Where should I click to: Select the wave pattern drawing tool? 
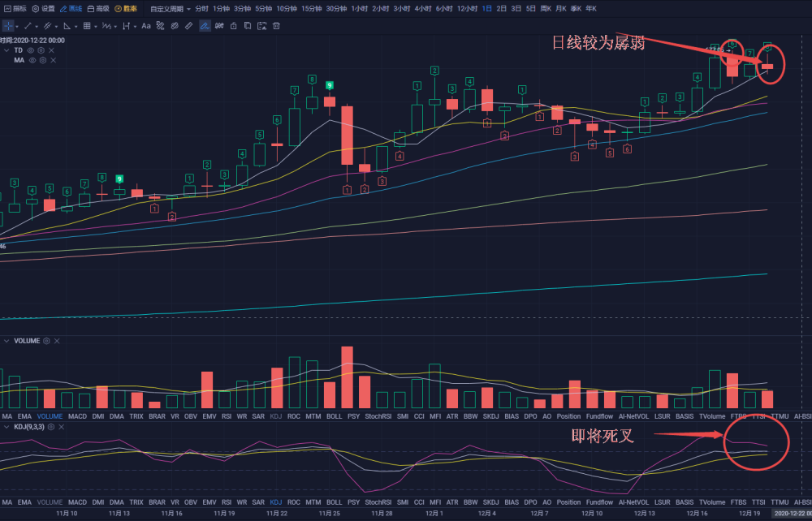point(106,26)
